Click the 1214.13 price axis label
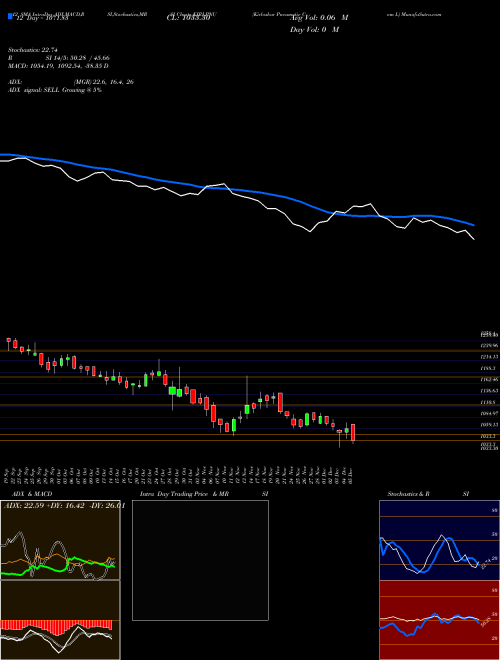 pyautogui.click(x=490, y=357)
